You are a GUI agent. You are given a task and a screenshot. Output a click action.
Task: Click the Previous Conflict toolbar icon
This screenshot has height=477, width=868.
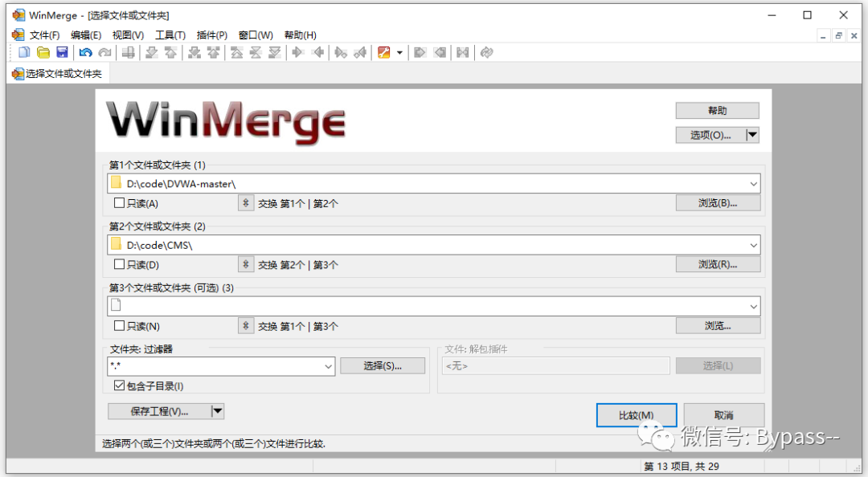click(213, 52)
